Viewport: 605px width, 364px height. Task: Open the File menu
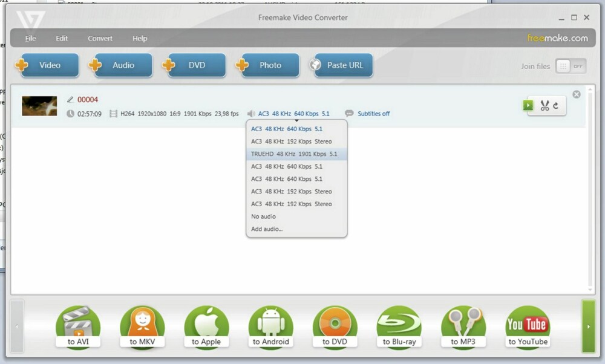click(x=30, y=39)
